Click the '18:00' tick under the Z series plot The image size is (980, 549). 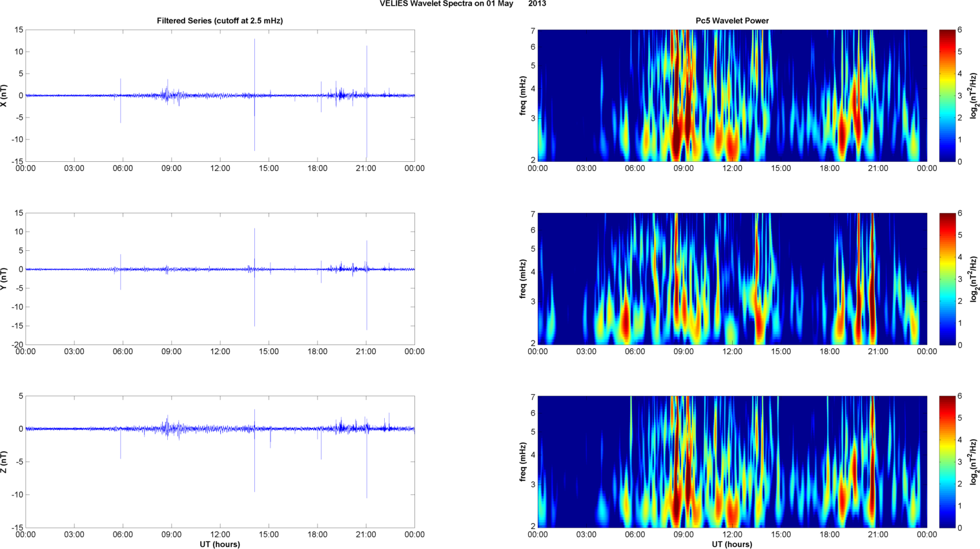[317, 535]
